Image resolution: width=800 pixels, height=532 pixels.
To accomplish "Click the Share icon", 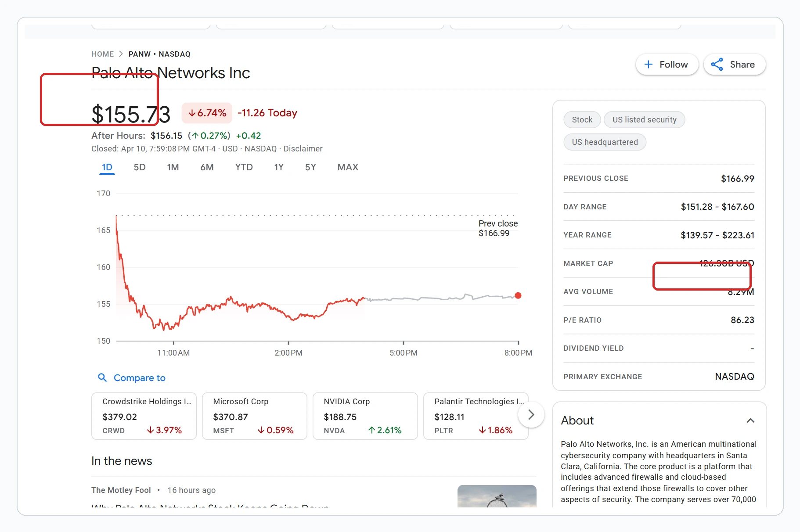I will point(717,64).
